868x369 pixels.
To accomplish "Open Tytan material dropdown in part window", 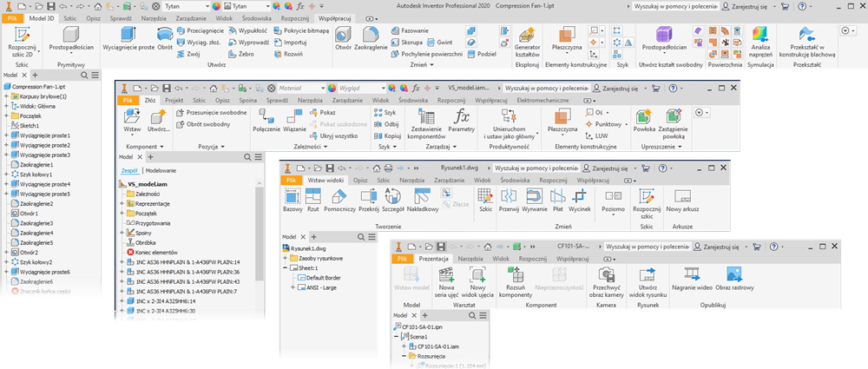I will 186,7.
